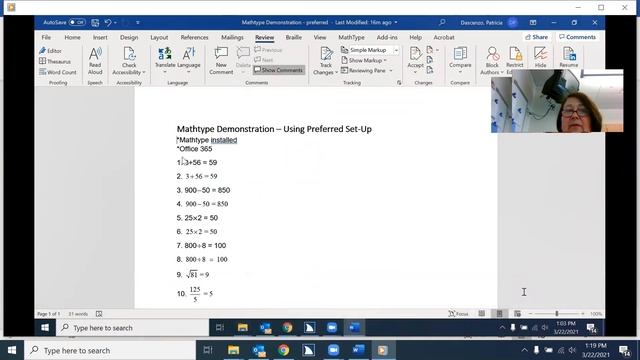Viewport: 640px width, 360px height.
Task: Click the 100% zoom level
Action: click(596, 314)
